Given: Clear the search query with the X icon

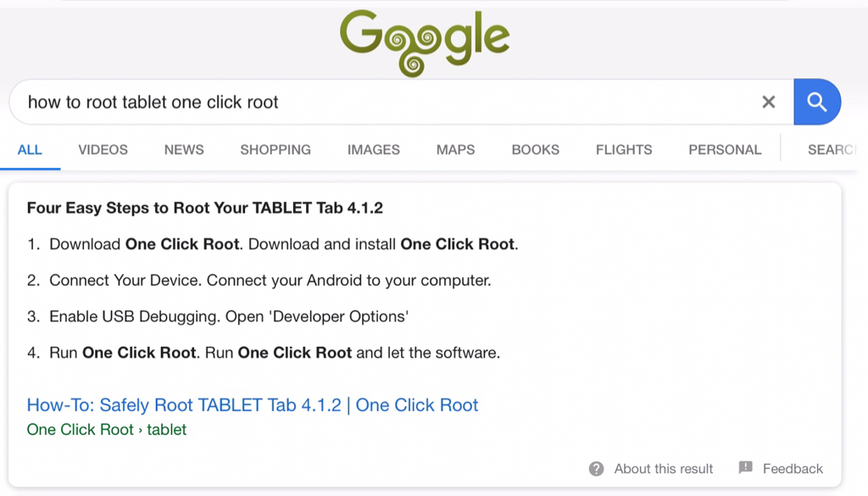Looking at the screenshot, I should [768, 102].
